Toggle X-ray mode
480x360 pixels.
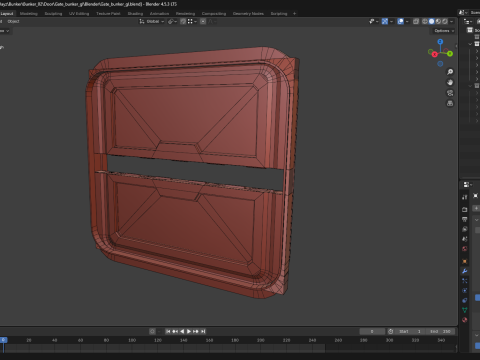click(x=416, y=21)
